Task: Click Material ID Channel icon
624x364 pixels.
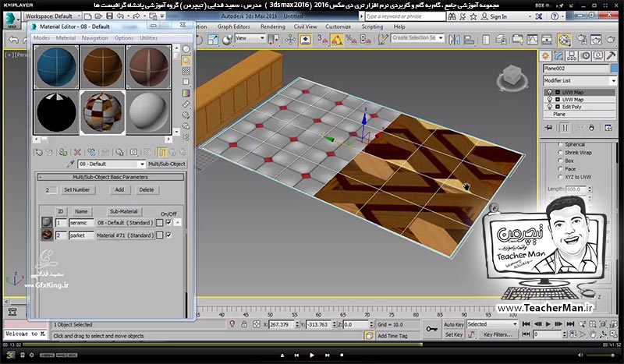Action: (134, 152)
